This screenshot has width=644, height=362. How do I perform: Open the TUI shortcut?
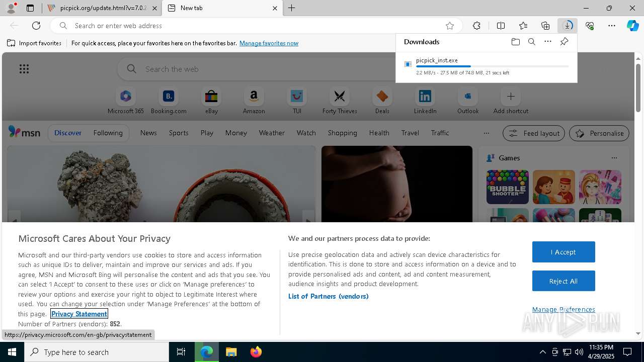(x=297, y=101)
